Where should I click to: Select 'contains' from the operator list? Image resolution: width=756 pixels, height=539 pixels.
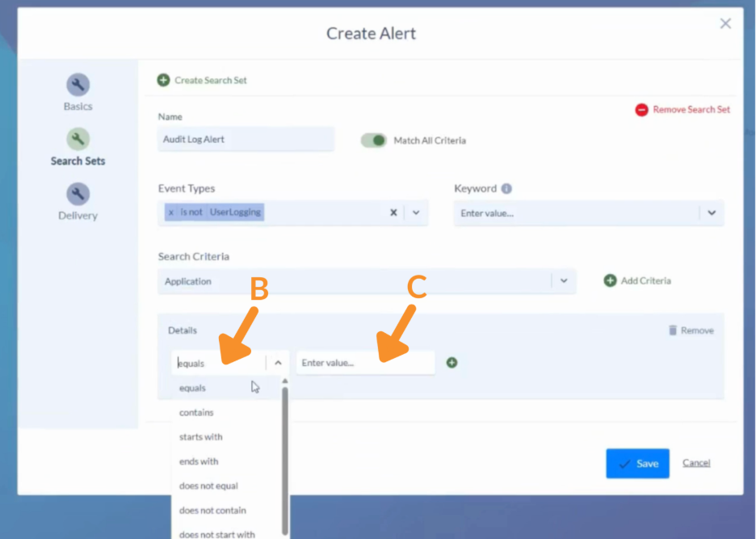197,413
